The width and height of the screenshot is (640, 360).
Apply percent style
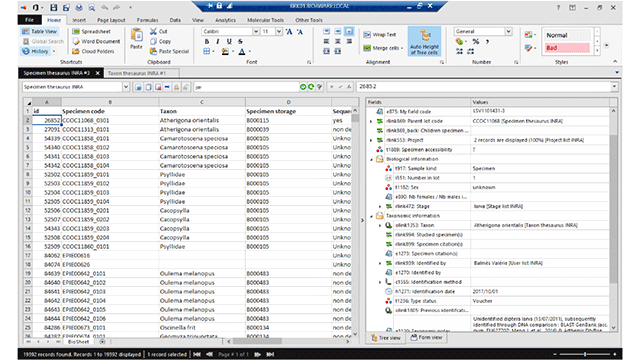[x=476, y=41]
